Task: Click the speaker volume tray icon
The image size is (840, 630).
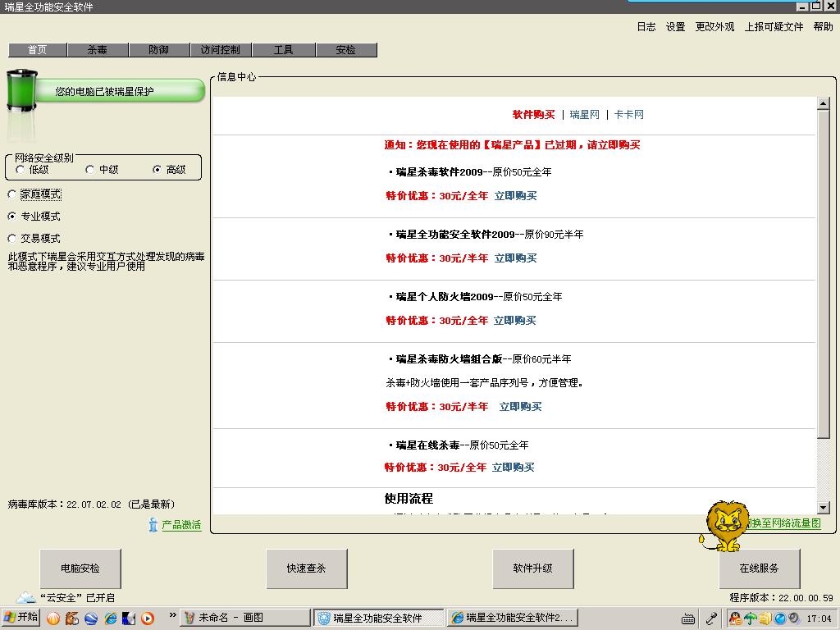Action: 793,619
